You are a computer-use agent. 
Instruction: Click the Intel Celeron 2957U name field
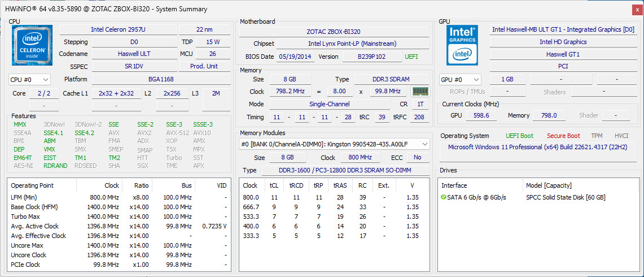click(x=117, y=29)
